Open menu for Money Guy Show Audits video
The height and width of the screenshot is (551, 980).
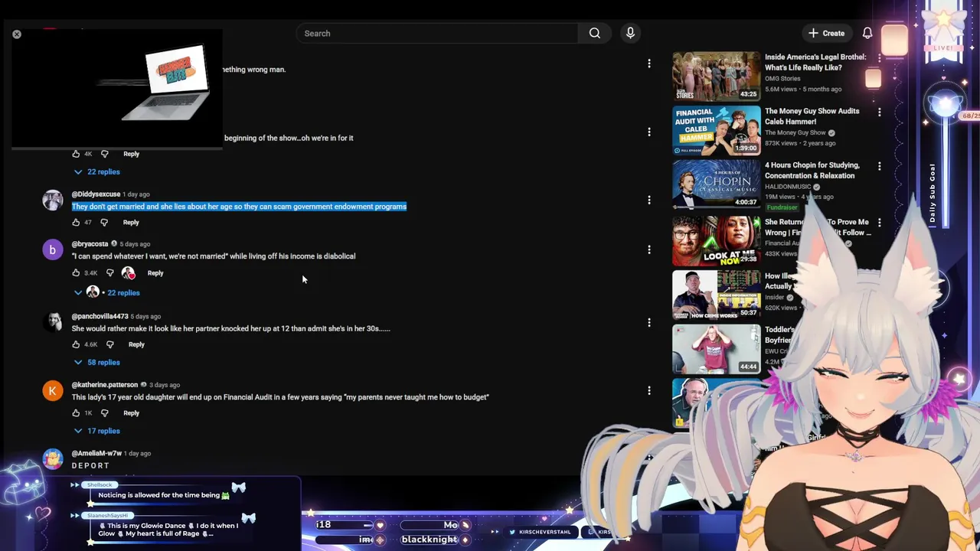tap(879, 112)
